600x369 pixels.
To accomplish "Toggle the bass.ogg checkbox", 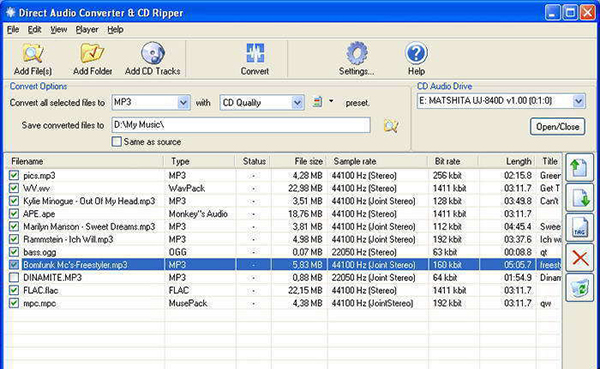I will pos(14,252).
